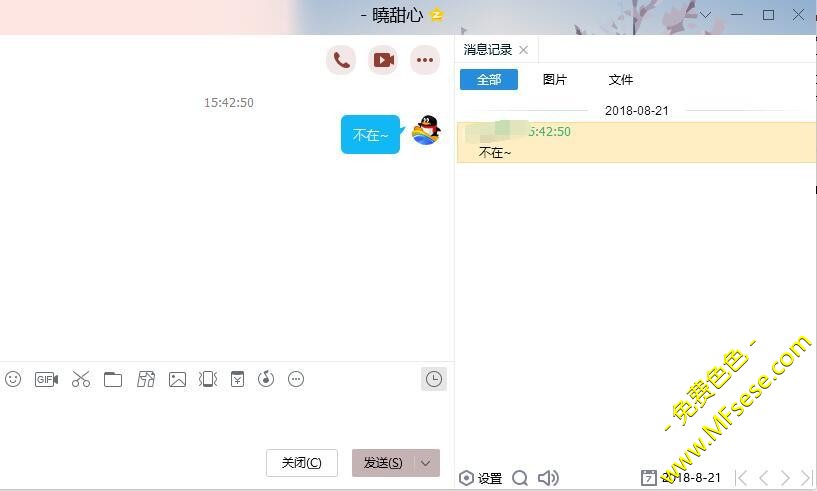Start a video call
Screen dimensions: 817x491
tap(383, 60)
